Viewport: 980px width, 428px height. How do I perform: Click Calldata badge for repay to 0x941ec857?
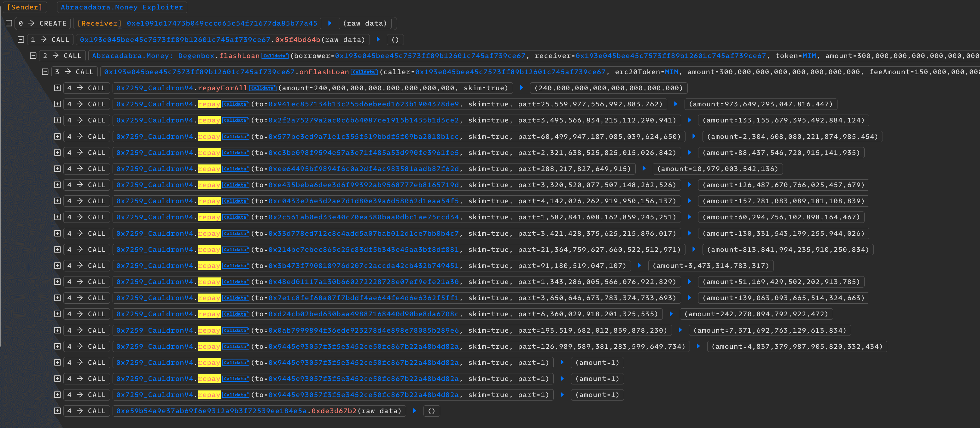click(236, 104)
